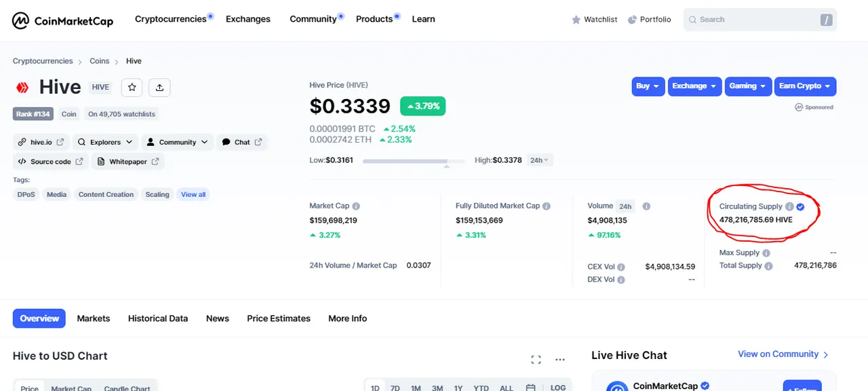Click the info icon beside Fully Diluted Market Cap
The width and height of the screenshot is (868, 391).
point(547,206)
